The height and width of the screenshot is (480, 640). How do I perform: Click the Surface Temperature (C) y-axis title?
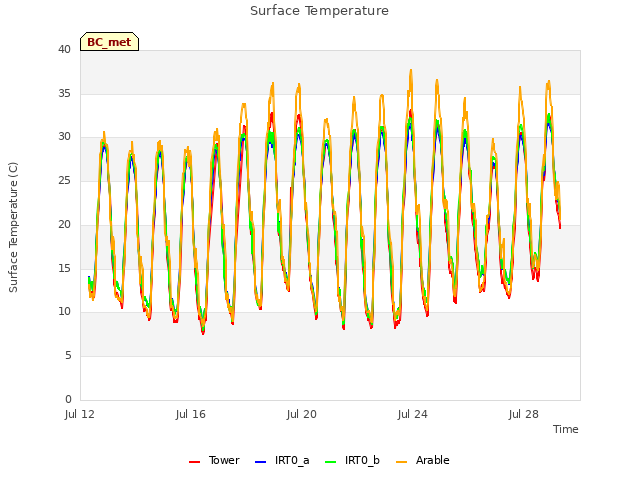13,227
